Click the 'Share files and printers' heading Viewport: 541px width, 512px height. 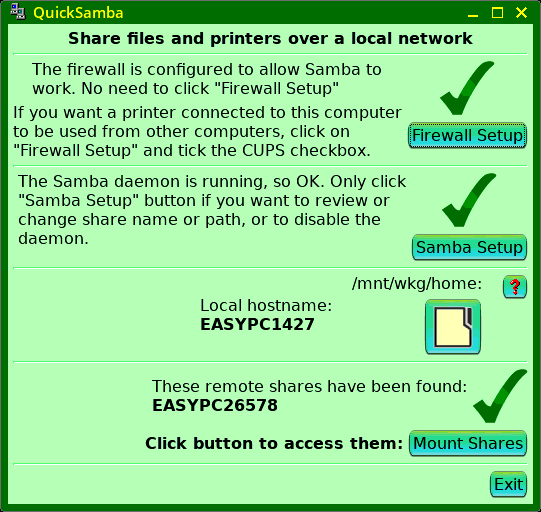pyautogui.click(x=270, y=38)
